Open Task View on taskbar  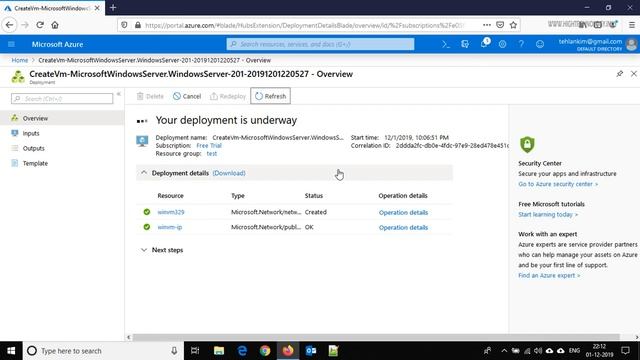tap(195, 351)
